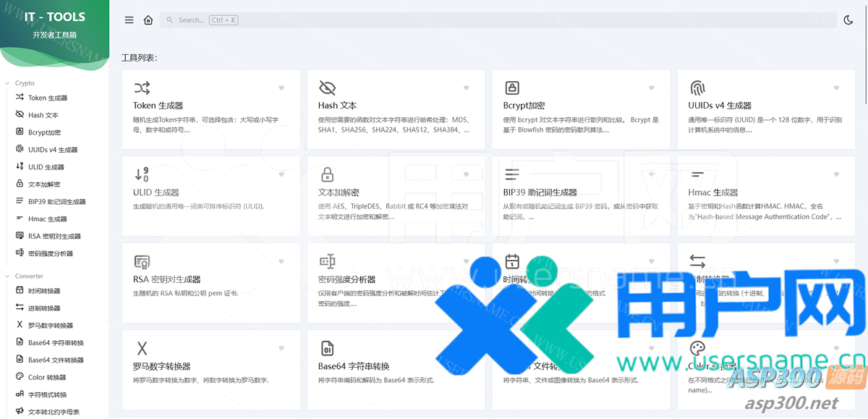Favorite the RSA 密钥对生成器 card heart
The width and height of the screenshot is (868, 419).
(x=281, y=261)
